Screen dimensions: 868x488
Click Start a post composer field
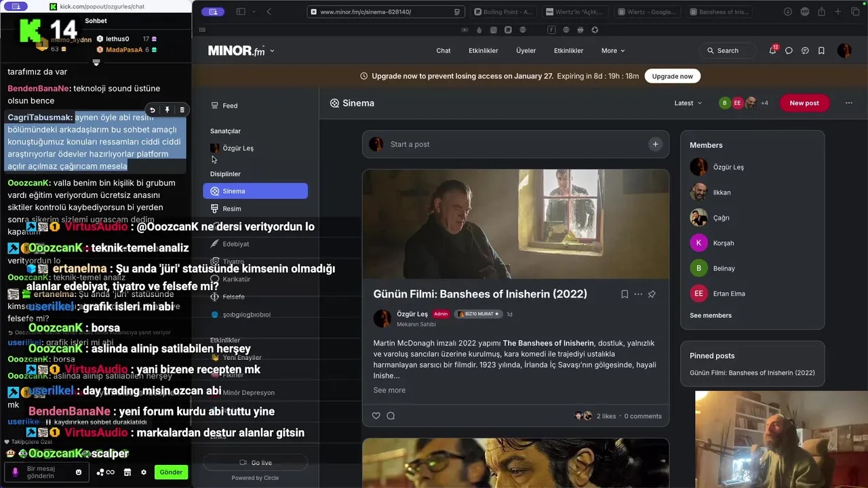click(515, 144)
